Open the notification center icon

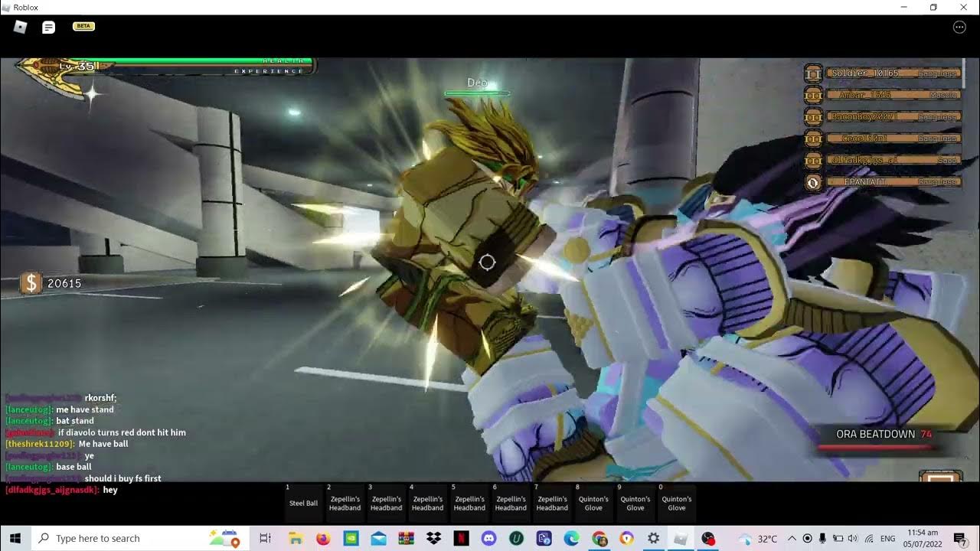[959, 538]
